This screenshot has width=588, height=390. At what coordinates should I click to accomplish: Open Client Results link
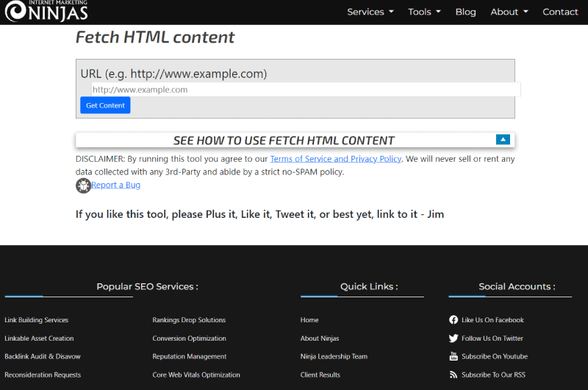click(x=320, y=375)
